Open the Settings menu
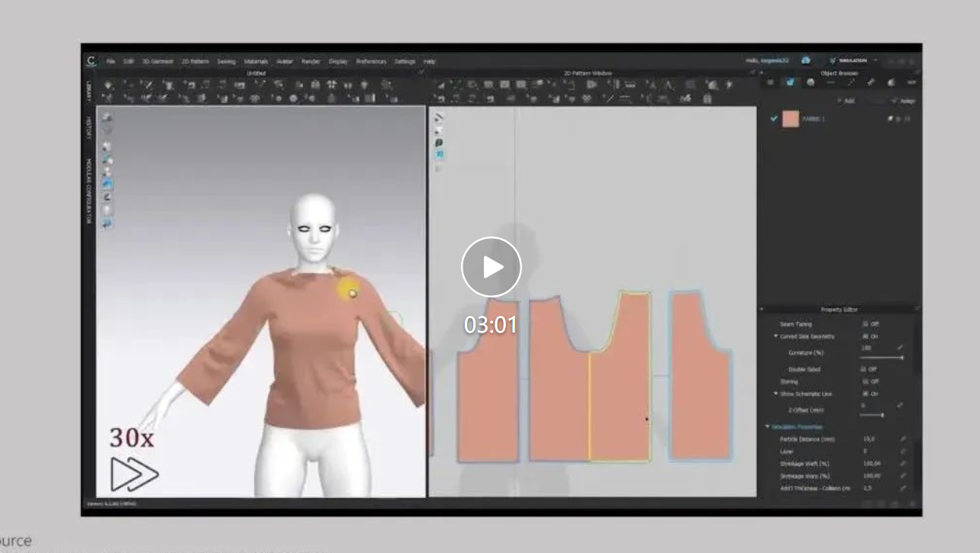This screenshot has width=980, height=553. (x=405, y=61)
